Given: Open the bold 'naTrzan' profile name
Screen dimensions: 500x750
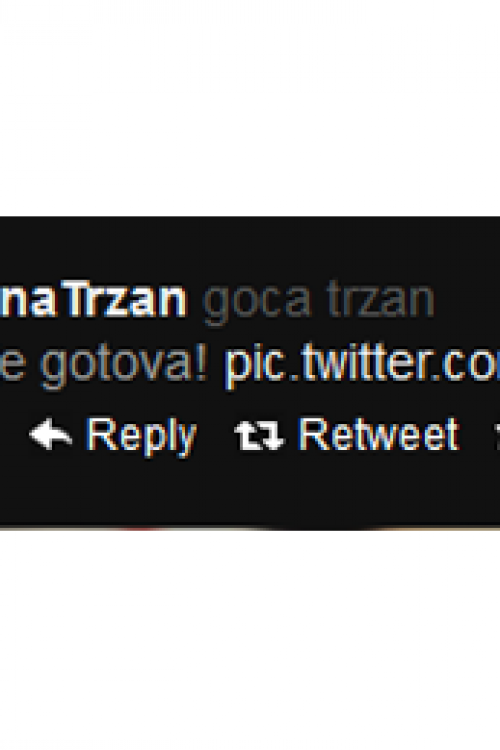Looking at the screenshot, I should pos(92,300).
